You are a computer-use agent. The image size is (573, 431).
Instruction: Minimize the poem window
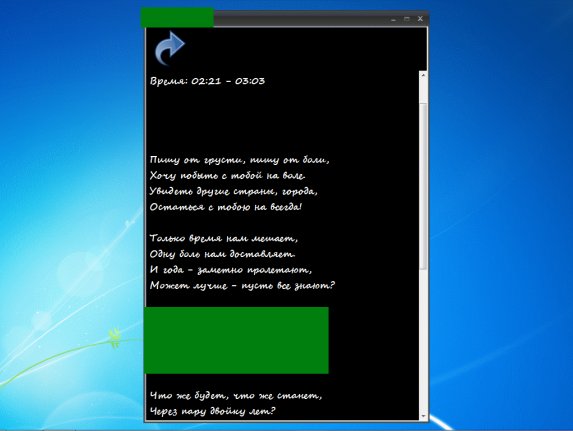pyautogui.click(x=393, y=19)
